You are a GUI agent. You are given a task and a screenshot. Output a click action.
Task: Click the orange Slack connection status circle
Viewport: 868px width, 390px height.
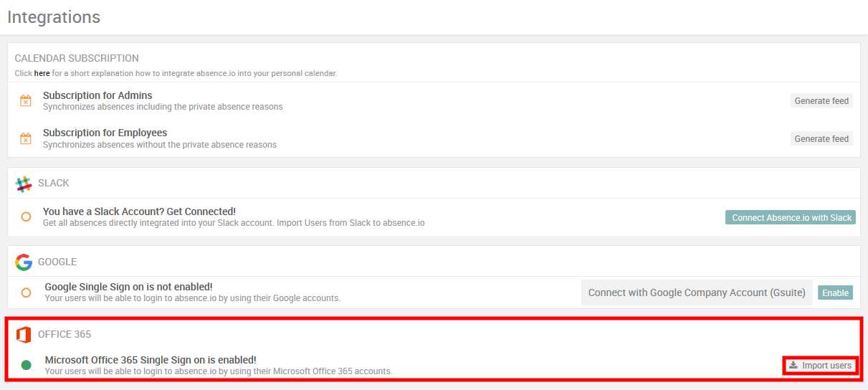(x=26, y=217)
